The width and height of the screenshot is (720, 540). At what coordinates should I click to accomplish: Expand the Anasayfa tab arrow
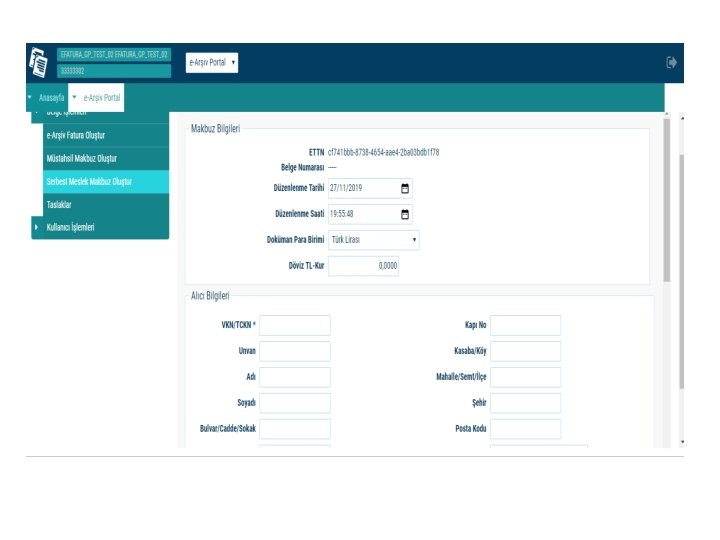point(29,97)
